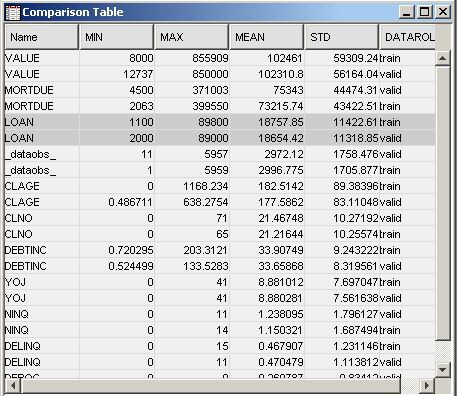This screenshot has height=396, width=457.
Task: Click the STD cell 1705.877
Action: [x=342, y=170]
